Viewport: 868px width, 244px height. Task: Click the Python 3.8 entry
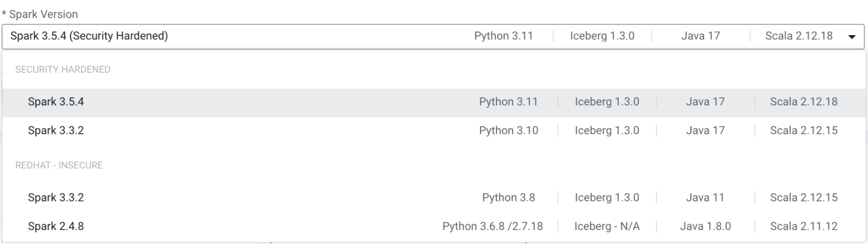click(x=508, y=198)
